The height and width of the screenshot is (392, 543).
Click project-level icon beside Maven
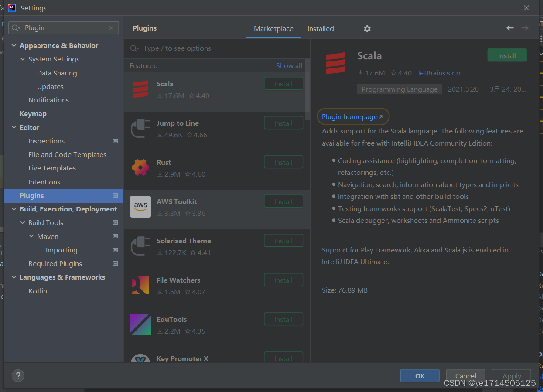point(116,236)
